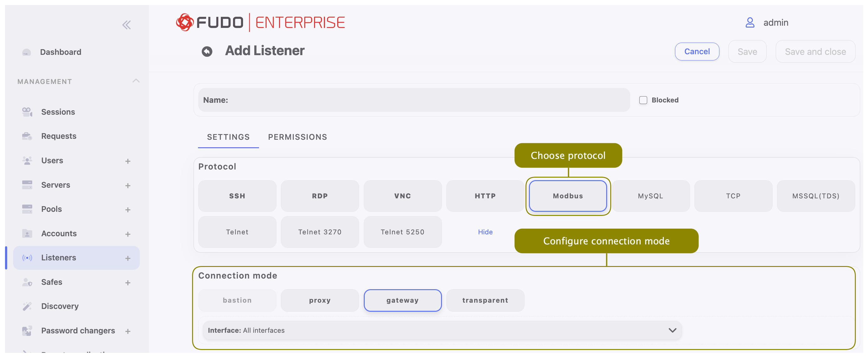Open the Users management section
The image size is (868, 360).
(52, 160)
